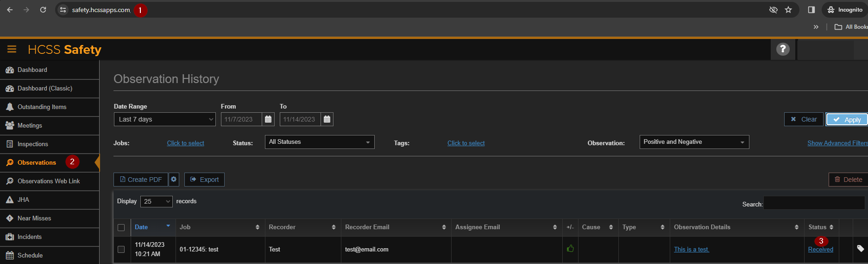Screen dimensions: 868x264
Task: Click the green thumbs-up icon
Action: 570,249
